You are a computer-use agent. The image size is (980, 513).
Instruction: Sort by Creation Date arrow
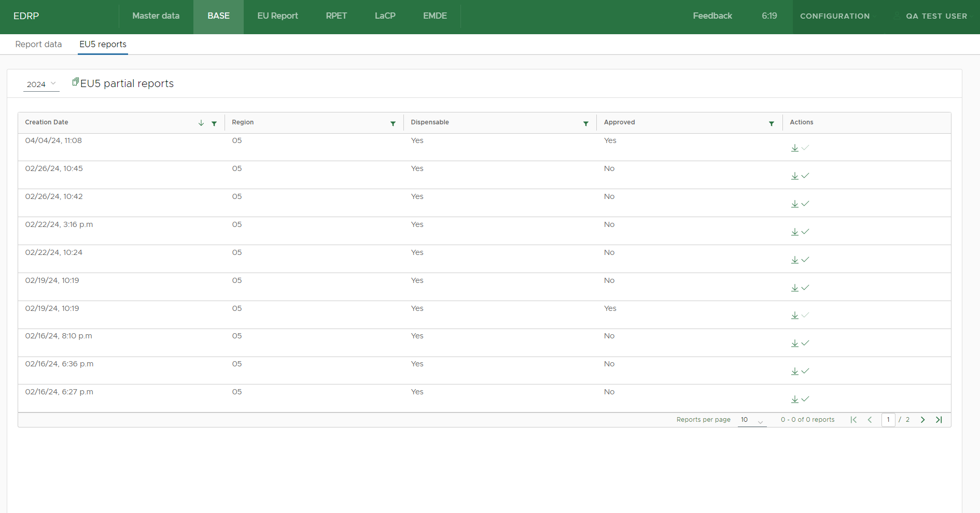pyautogui.click(x=201, y=123)
